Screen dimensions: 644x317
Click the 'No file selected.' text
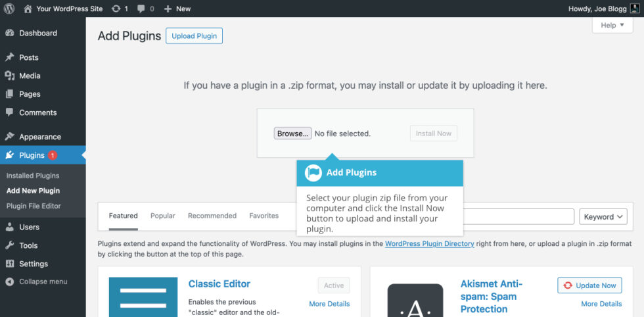342,134
